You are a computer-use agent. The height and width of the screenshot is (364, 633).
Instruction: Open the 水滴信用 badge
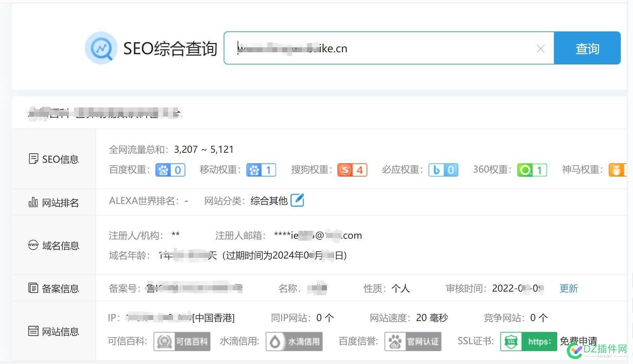(294, 341)
